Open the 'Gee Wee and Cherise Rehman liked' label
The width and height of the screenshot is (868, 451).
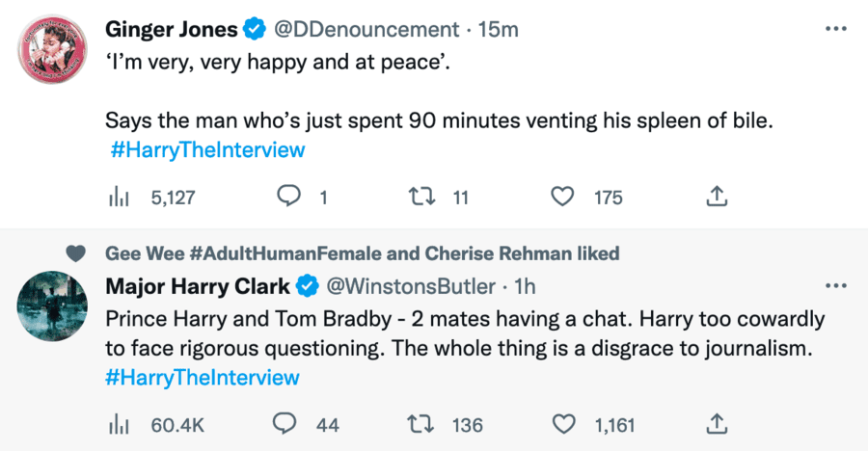pos(362,253)
